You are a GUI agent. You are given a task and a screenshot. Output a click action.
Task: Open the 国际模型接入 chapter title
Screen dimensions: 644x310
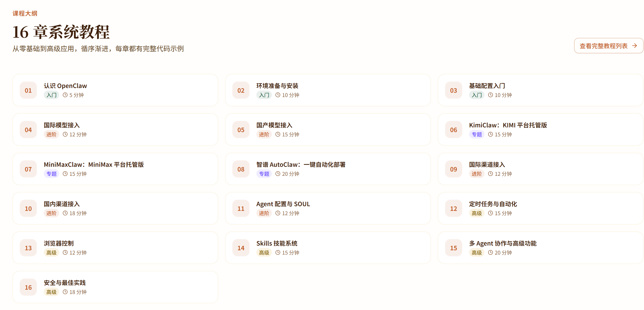(x=62, y=125)
